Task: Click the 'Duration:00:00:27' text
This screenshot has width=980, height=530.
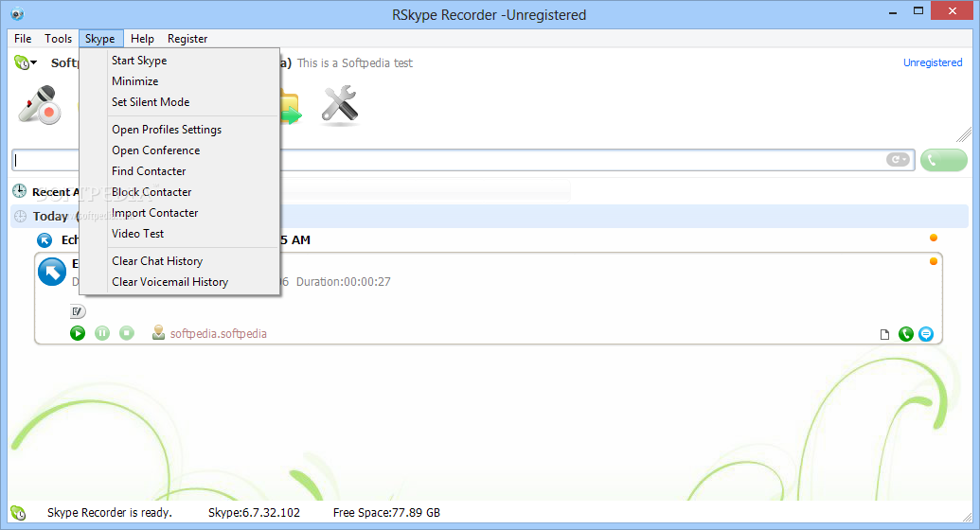Action: (x=343, y=282)
